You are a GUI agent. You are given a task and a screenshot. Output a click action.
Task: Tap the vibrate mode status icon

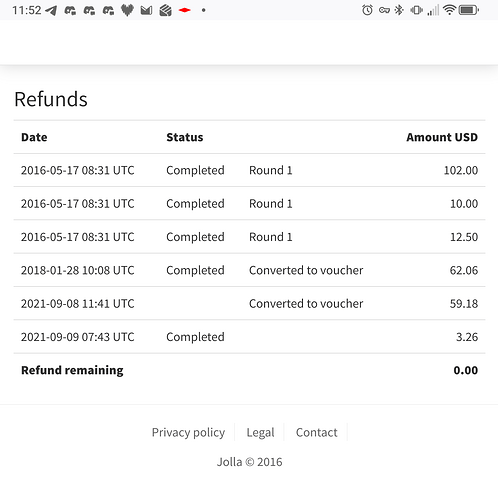tap(416, 10)
